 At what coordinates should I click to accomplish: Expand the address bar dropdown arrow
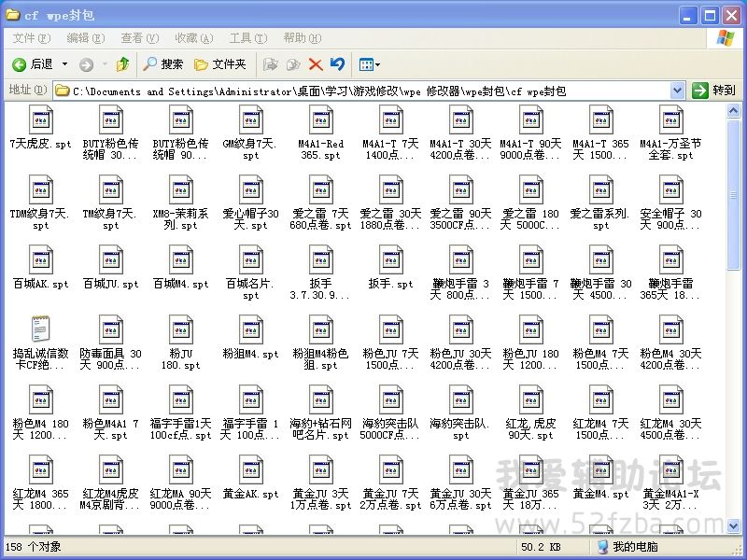click(x=678, y=90)
